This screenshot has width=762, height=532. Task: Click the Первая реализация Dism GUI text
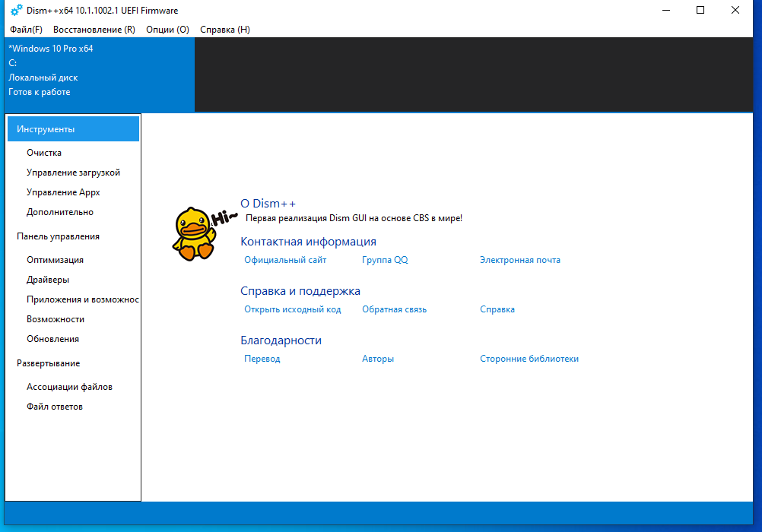click(354, 218)
